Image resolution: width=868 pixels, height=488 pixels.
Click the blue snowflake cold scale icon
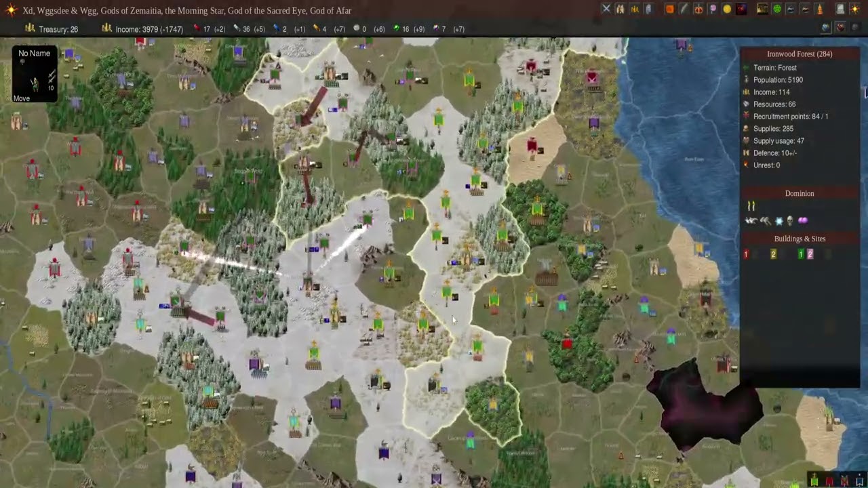(x=778, y=221)
